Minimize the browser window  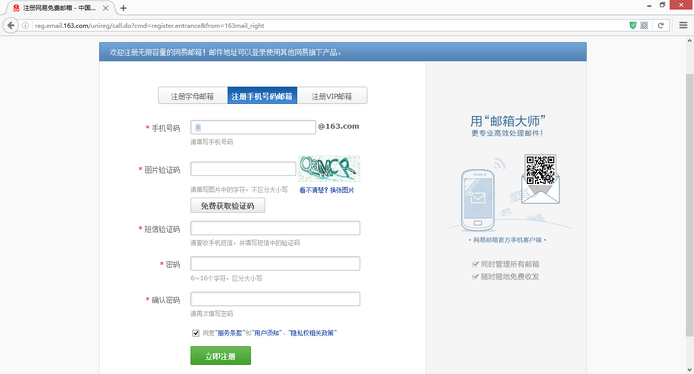click(x=649, y=6)
